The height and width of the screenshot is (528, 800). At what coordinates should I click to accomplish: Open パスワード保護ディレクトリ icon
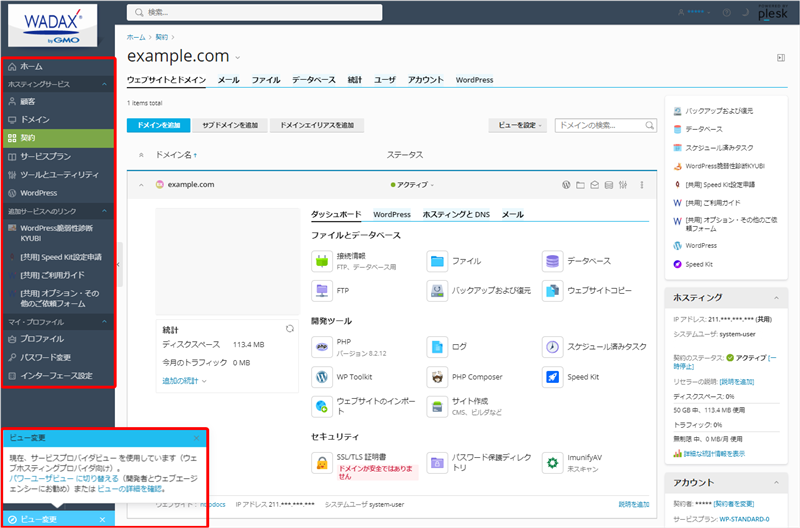click(x=437, y=463)
